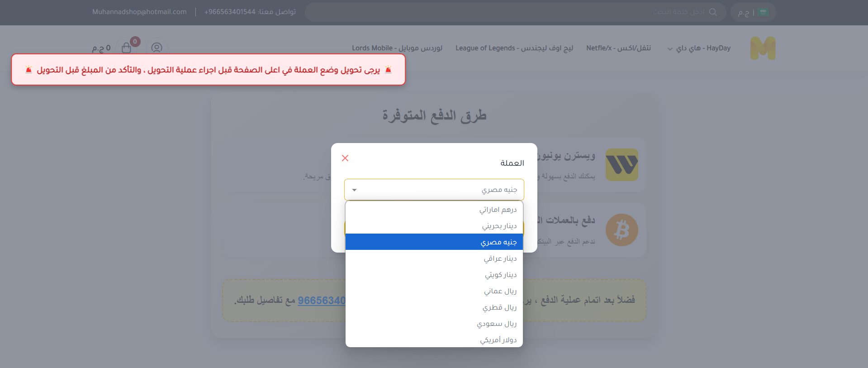Pick ريال سعودي from the dropdown
This screenshot has width=868, height=368.
pos(496,324)
